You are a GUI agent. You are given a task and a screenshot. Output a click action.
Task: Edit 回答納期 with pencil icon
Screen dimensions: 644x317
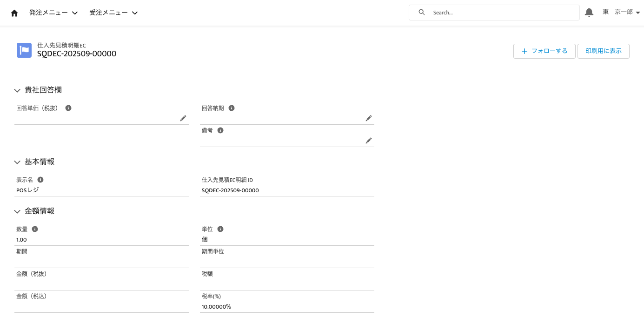[369, 118]
